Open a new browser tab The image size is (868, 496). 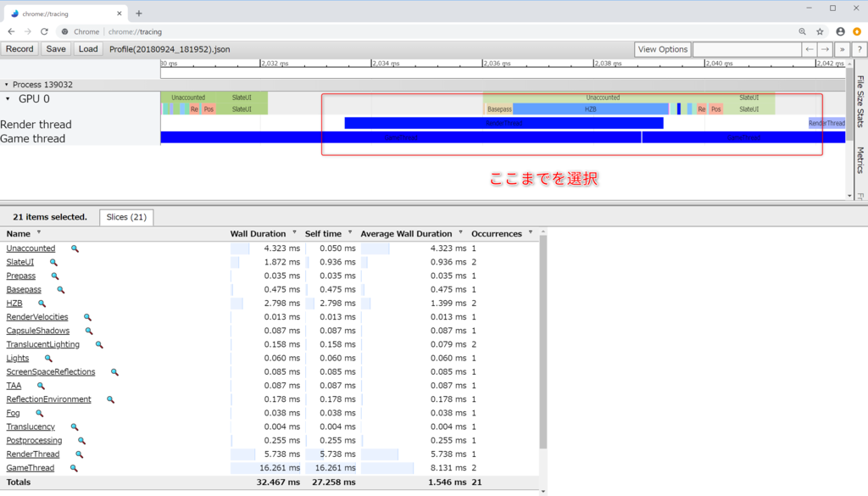pos(139,14)
